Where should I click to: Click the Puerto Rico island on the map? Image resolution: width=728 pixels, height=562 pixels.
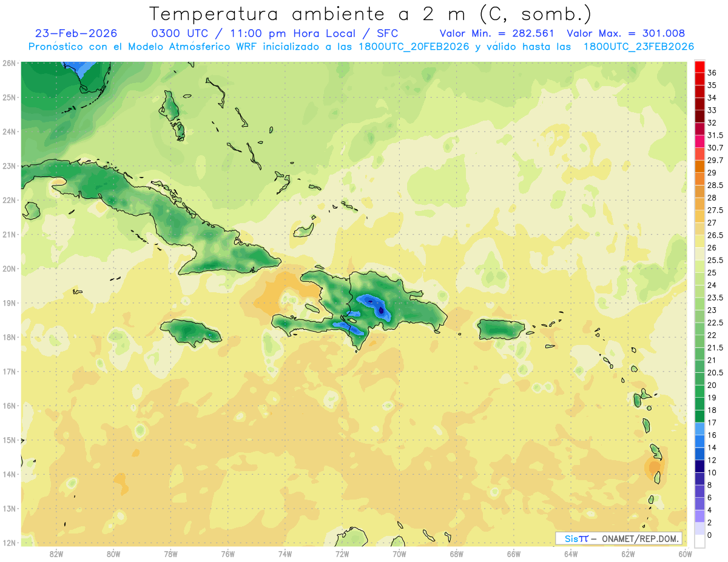click(x=501, y=330)
